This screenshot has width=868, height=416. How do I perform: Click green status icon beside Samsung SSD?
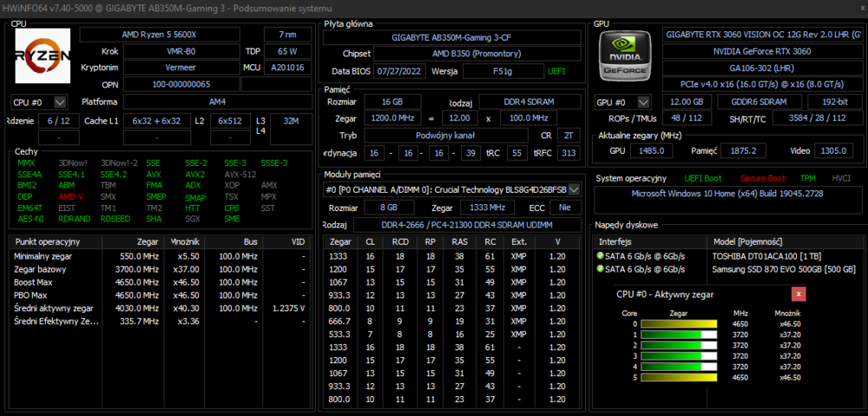pyautogui.click(x=600, y=269)
